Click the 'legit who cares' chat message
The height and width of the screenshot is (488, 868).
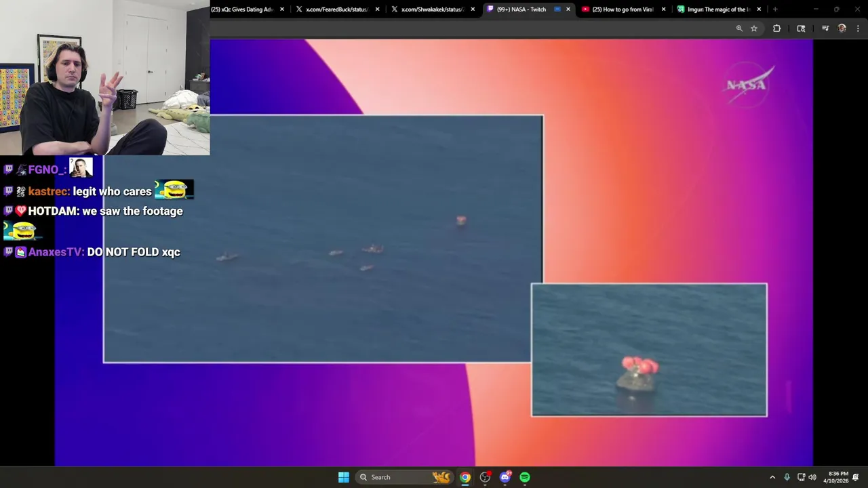112,192
